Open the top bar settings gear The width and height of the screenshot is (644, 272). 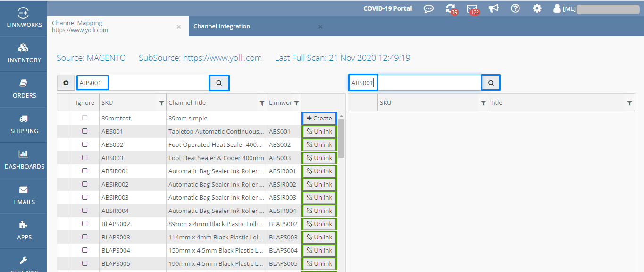tap(537, 8)
